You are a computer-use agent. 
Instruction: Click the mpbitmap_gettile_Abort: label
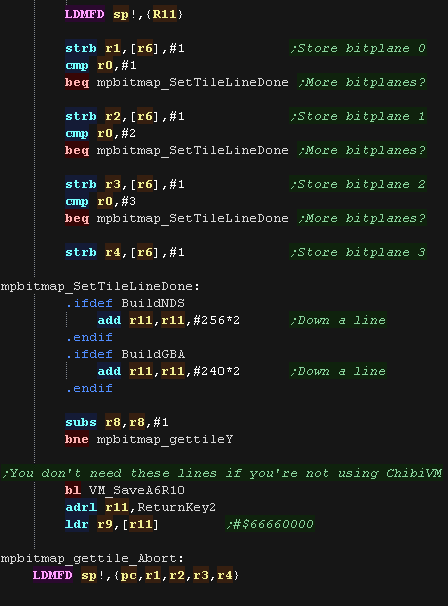[92, 558]
